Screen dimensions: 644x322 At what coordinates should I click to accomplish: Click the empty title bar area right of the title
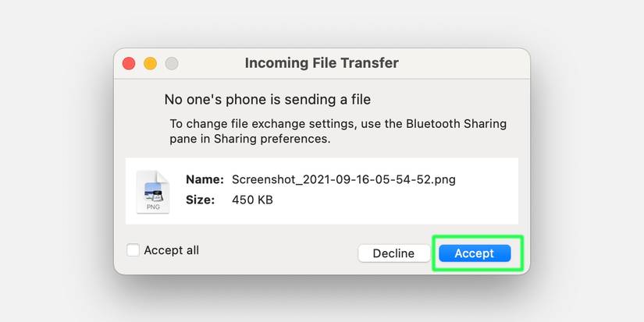tap(461, 63)
